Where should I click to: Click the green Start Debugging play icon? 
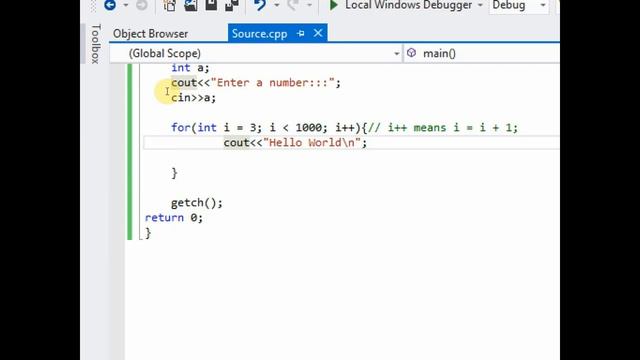333,5
